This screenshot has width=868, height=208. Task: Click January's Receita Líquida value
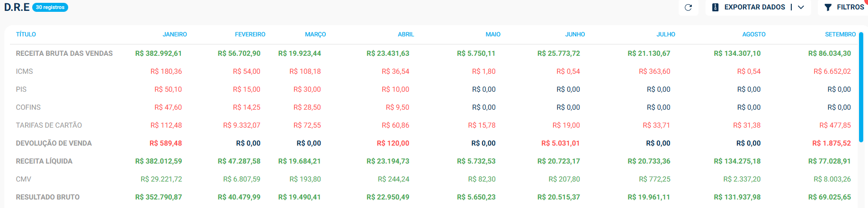click(x=159, y=161)
